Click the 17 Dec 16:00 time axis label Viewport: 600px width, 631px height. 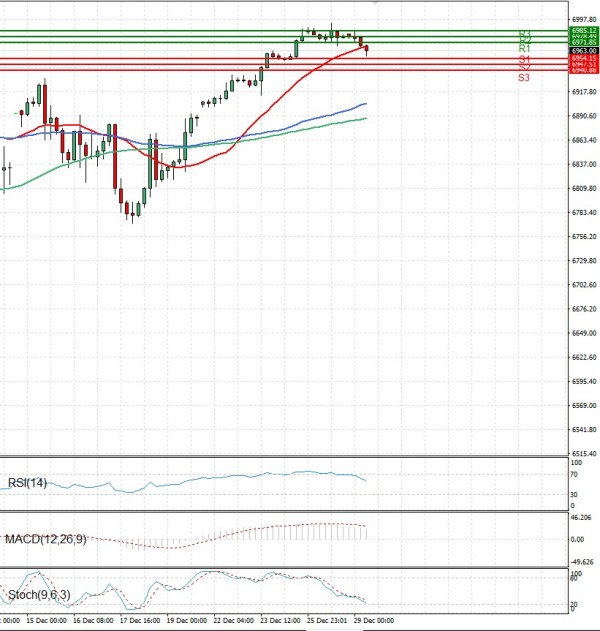point(140,621)
